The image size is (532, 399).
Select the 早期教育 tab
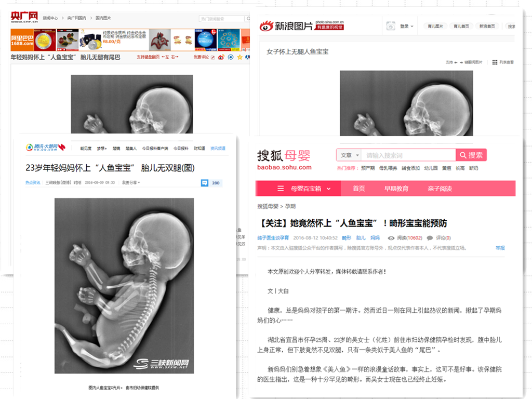pyautogui.click(x=396, y=188)
